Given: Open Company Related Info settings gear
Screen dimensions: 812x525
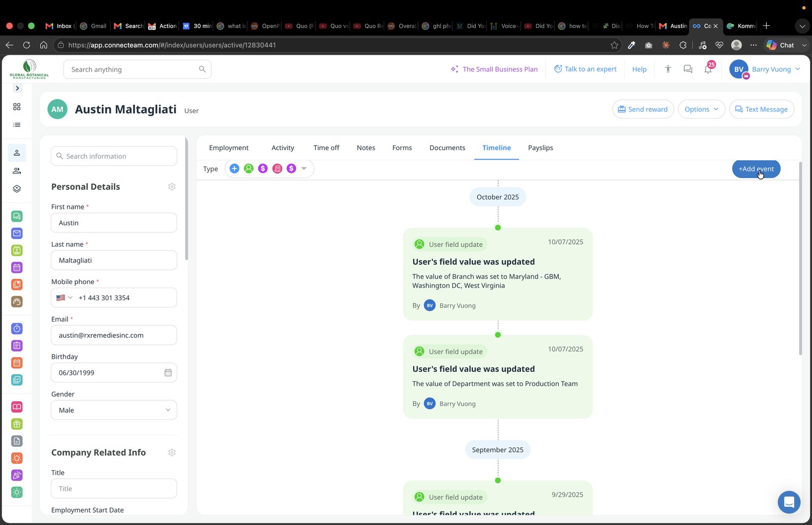Looking at the screenshot, I should [x=172, y=452].
